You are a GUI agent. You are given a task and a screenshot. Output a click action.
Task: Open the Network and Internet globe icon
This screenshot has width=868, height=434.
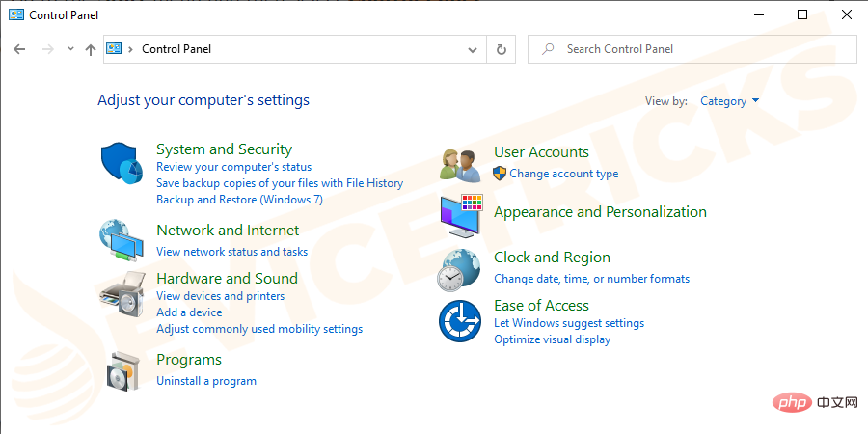pos(122,240)
